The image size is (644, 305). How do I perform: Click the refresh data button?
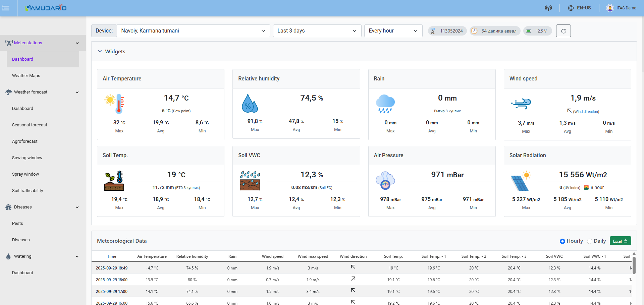(563, 31)
